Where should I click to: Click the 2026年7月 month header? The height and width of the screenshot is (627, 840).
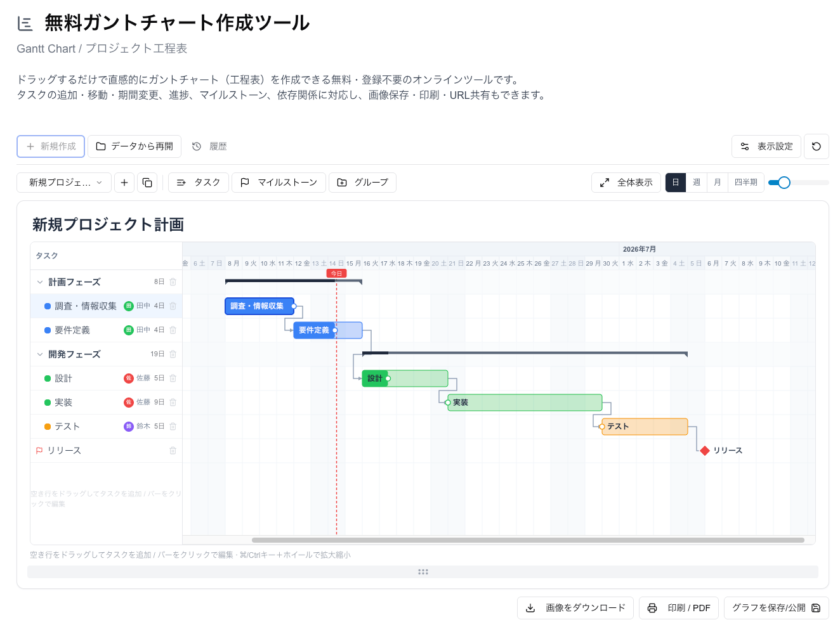[x=640, y=249]
